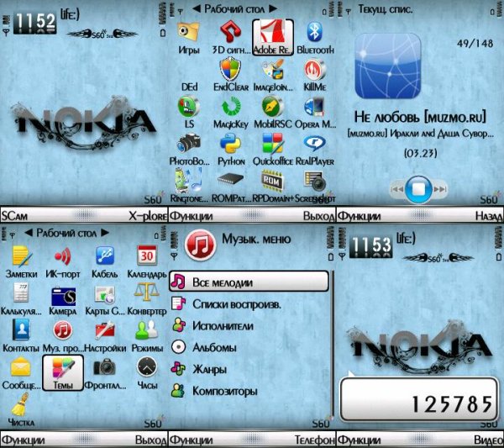Open Темы themes app
504x448 pixels.
coord(63,372)
